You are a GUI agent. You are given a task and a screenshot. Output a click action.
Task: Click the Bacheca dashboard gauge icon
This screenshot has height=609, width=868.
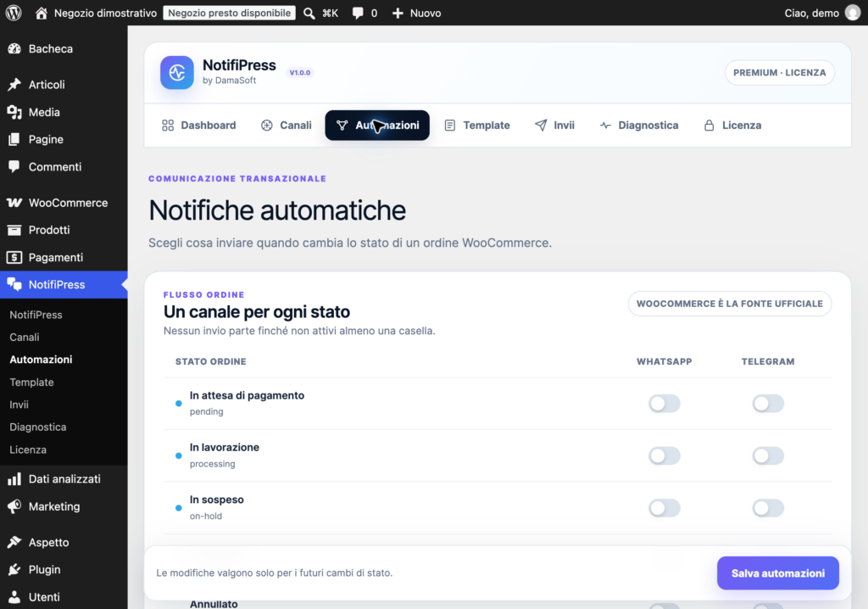pos(14,48)
